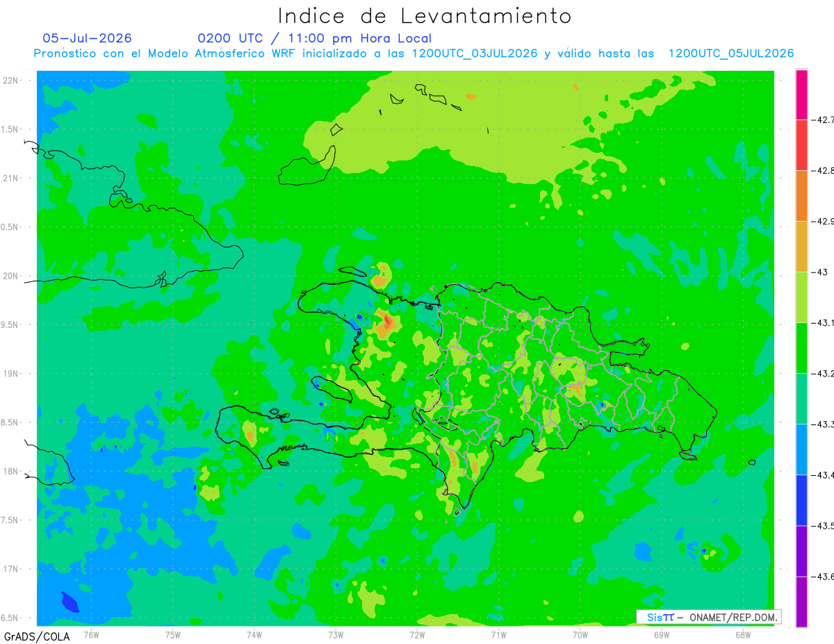The width and height of the screenshot is (834, 644).
Task: Click the WRF forecast model subtitle line
Action: pyautogui.click(x=414, y=53)
